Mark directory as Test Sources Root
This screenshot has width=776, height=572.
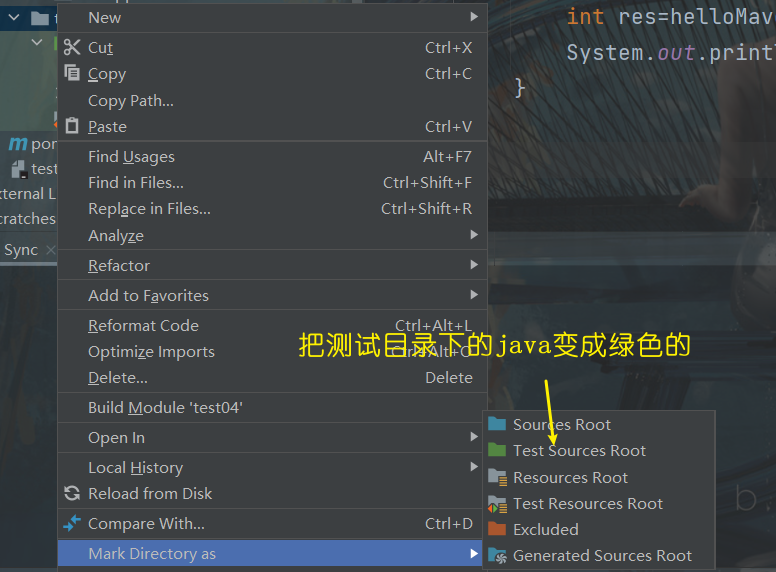coord(600,451)
